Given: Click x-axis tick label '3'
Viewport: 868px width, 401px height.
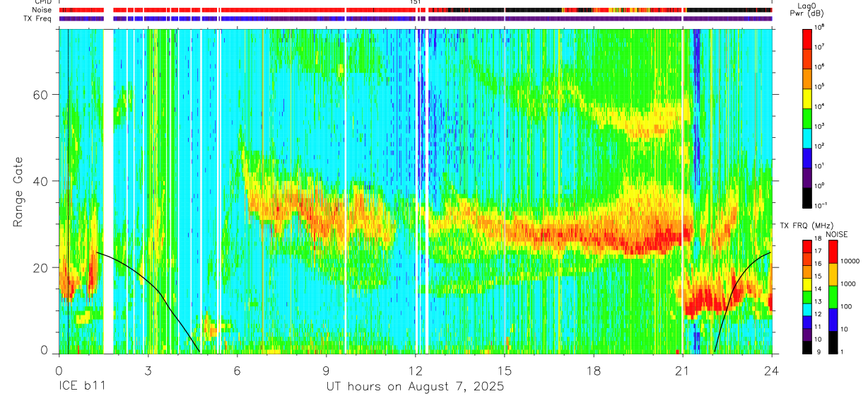Looking at the screenshot, I should 148,370.
